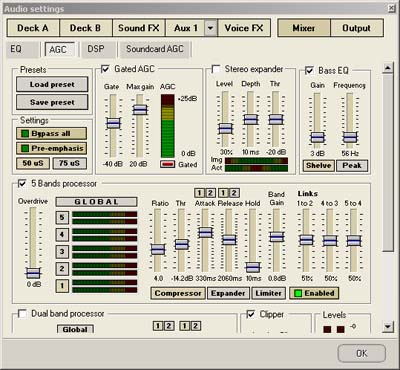Viewport: 400px width, 370px height.
Task: Switch to the Deck B tab
Action: tap(86, 28)
